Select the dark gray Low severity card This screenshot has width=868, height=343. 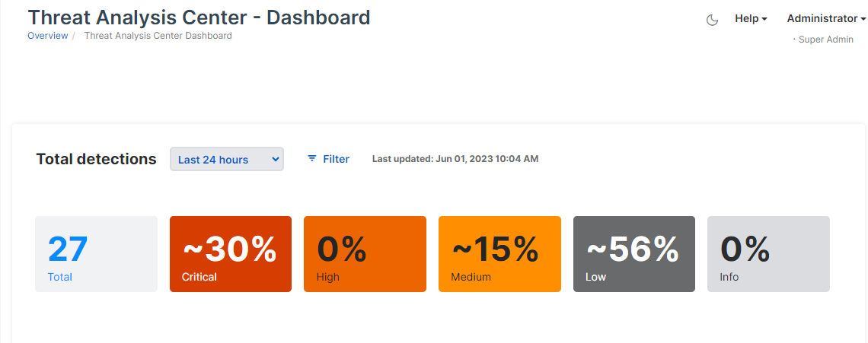click(633, 254)
